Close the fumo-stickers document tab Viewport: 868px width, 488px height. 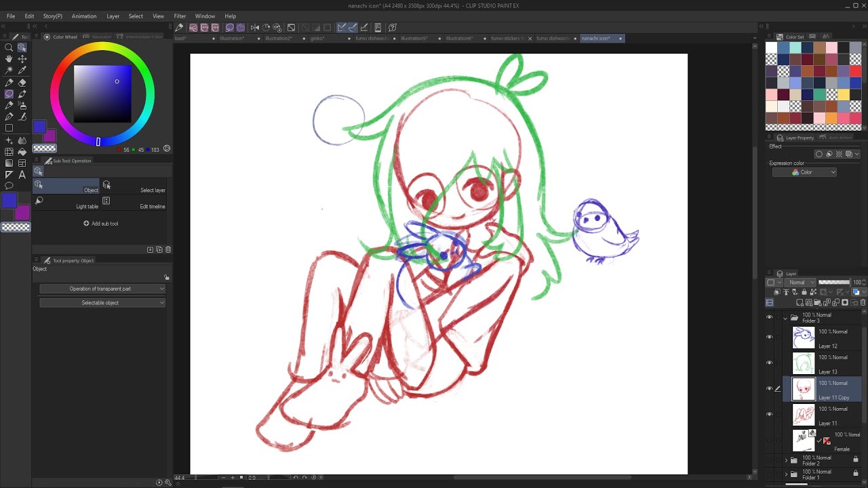(x=530, y=38)
